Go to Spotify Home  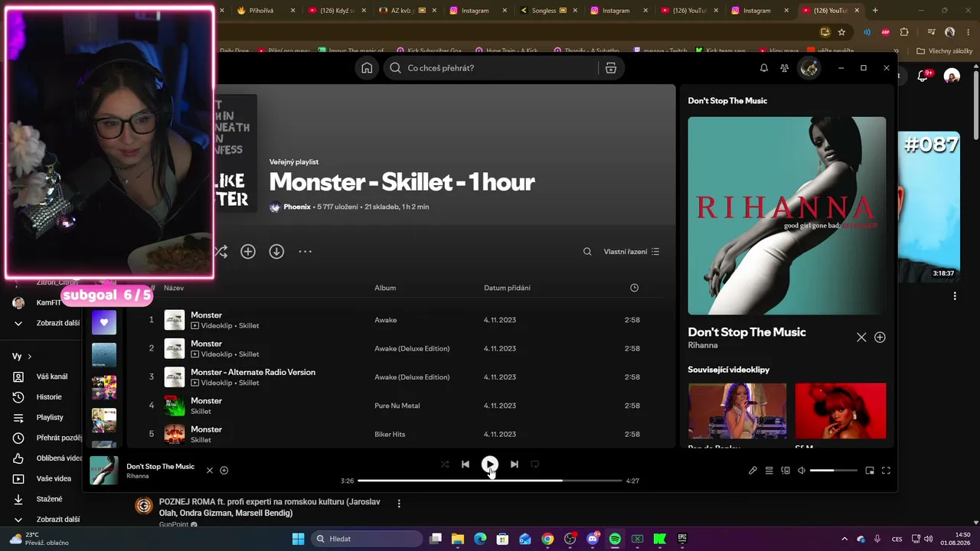pyautogui.click(x=367, y=68)
